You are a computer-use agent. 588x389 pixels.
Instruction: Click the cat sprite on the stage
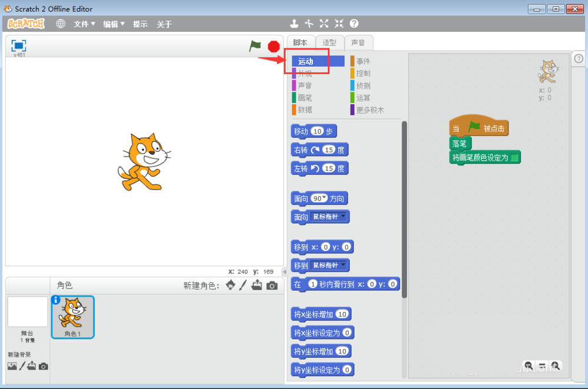[144, 162]
